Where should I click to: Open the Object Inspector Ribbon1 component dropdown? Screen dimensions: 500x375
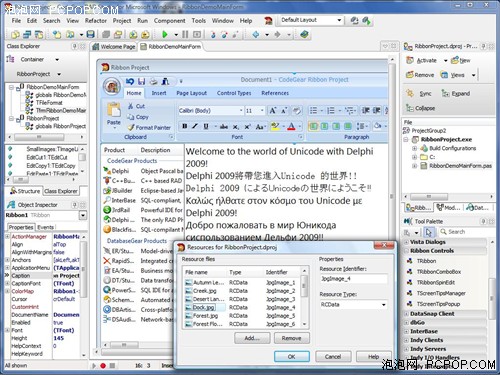click(83, 215)
